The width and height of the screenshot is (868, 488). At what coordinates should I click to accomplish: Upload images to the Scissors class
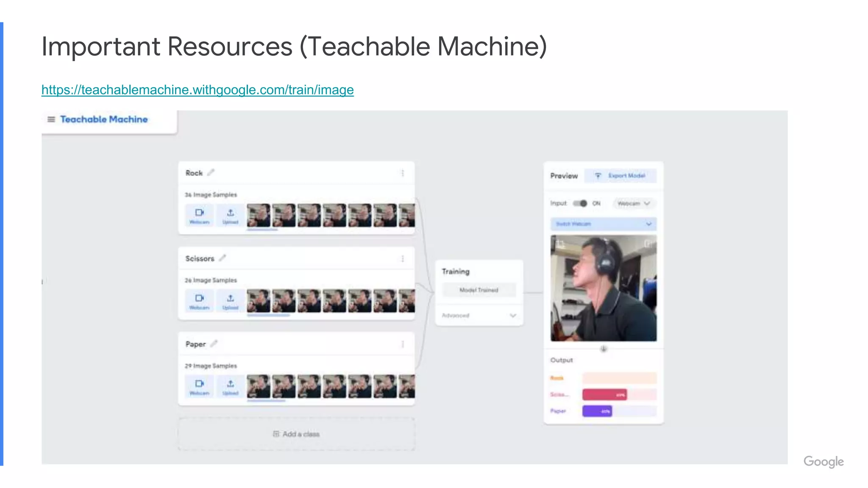point(230,301)
